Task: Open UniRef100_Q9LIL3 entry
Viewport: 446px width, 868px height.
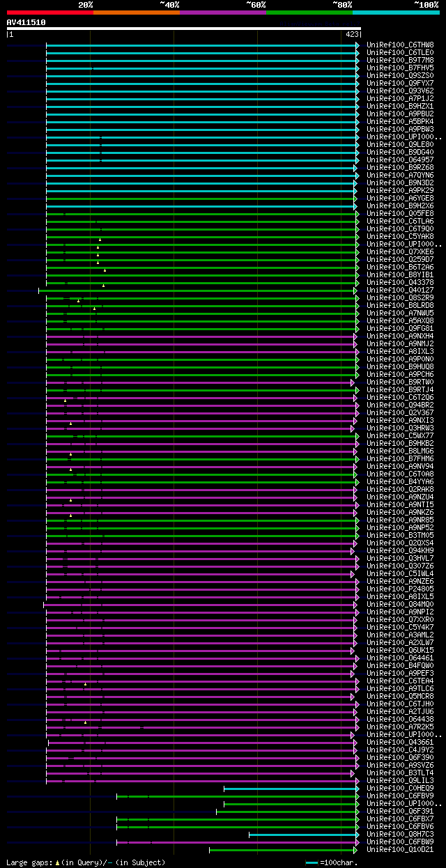Action: pos(400,780)
